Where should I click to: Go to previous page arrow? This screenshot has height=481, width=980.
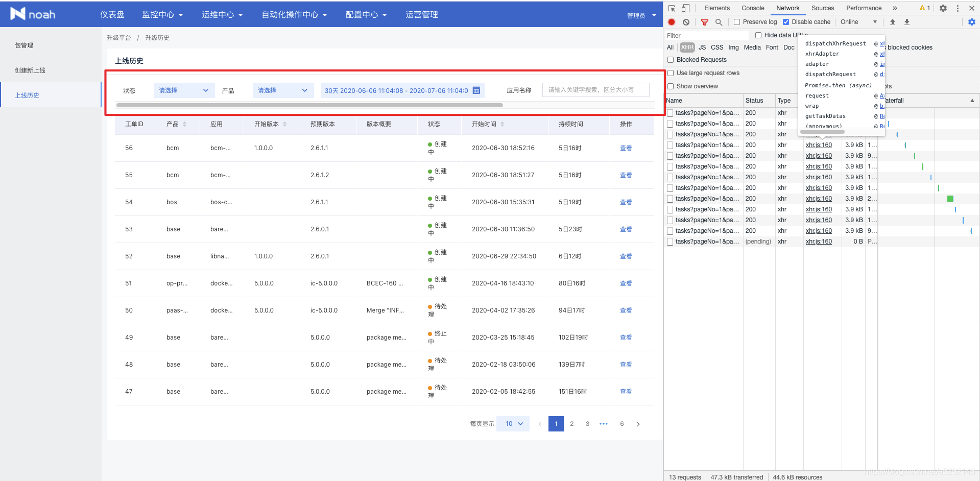(540, 424)
